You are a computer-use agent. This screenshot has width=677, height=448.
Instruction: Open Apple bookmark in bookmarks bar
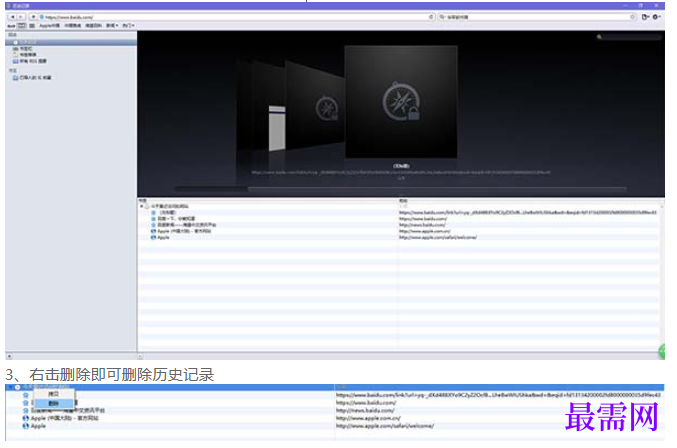pos(49,25)
